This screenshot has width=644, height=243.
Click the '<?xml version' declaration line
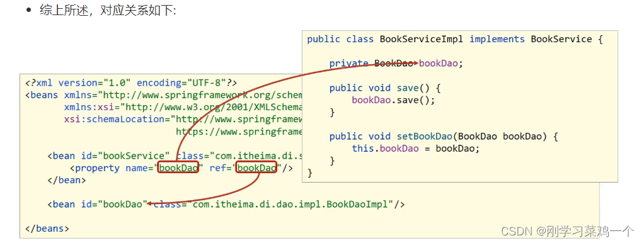point(131,83)
